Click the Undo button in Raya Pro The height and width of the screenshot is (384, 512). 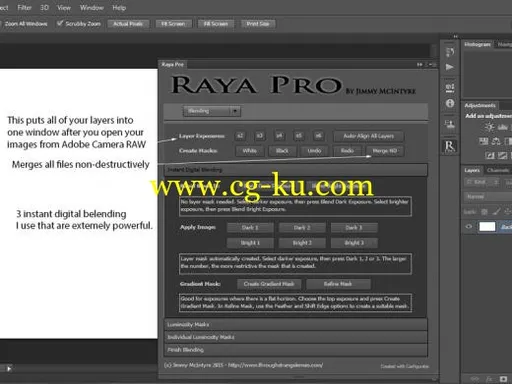[x=314, y=151]
